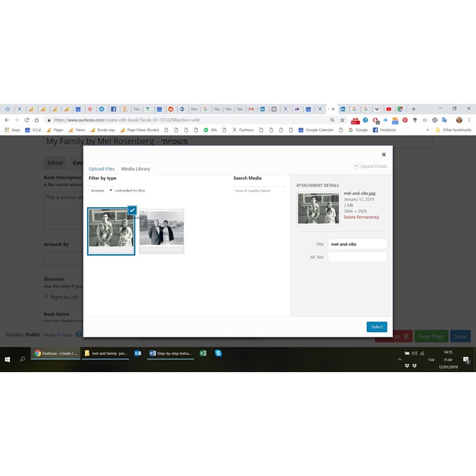Open Windows taskbar search

pos(23,360)
